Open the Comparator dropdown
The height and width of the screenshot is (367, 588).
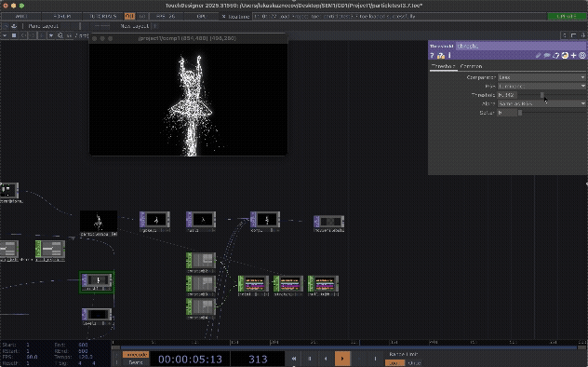(x=541, y=77)
